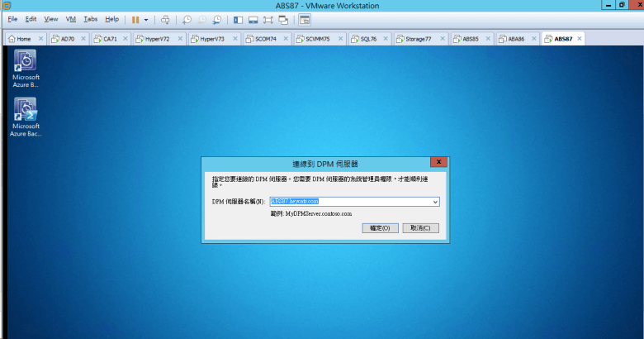Open the VM menu
Image resolution: width=644 pixels, height=339 pixels.
pos(70,18)
